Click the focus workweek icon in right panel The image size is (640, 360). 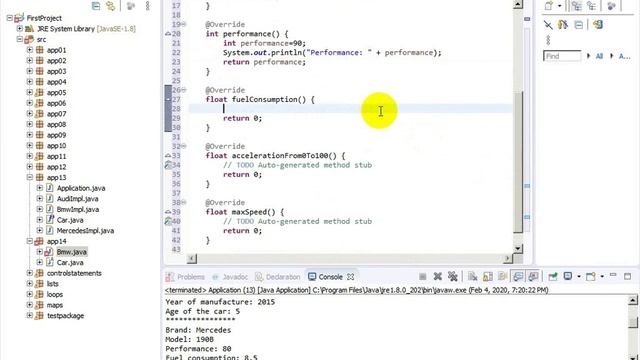611,6
